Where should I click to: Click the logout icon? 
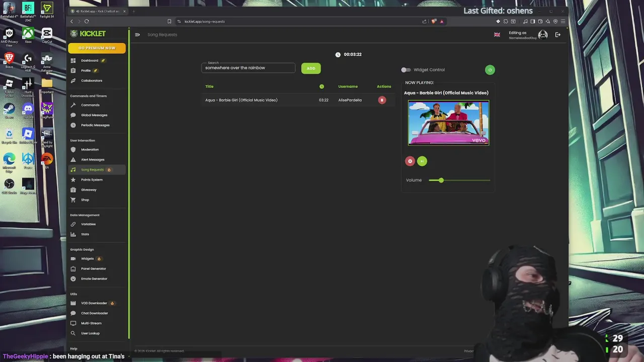558,35
